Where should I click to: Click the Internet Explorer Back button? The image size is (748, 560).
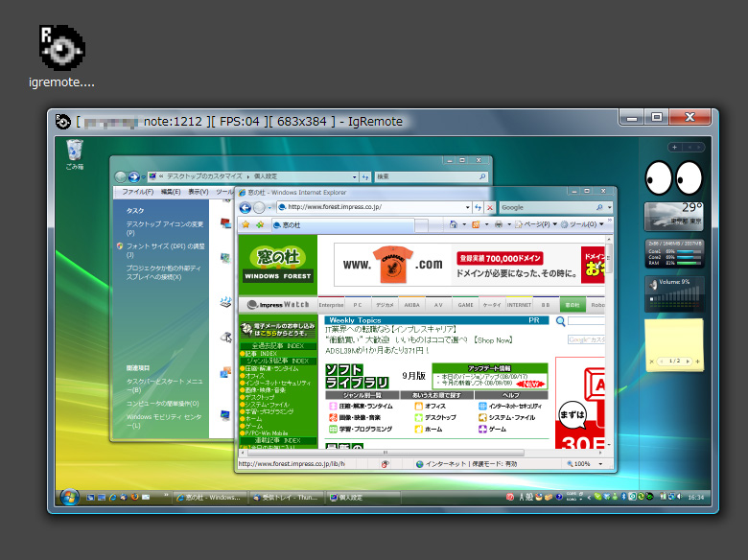click(x=245, y=207)
